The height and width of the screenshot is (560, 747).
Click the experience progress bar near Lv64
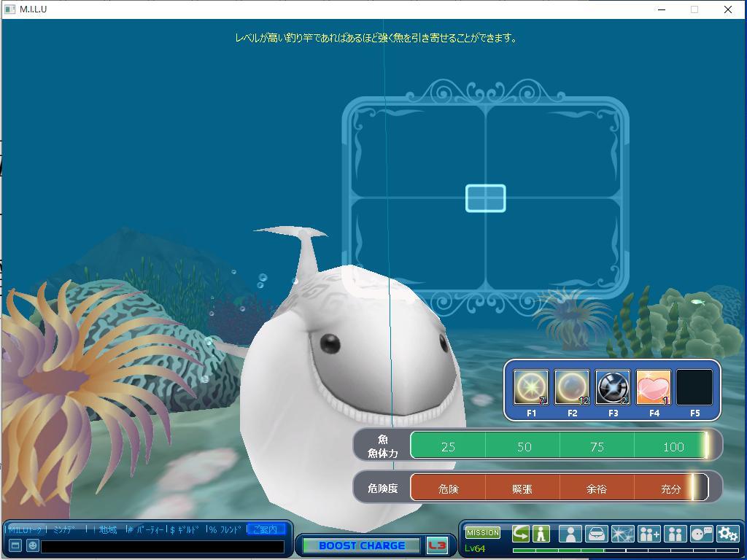[x=625, y=551]
